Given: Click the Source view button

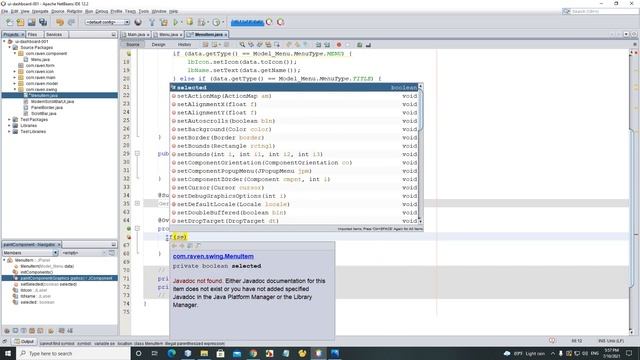Looking at the screenshot, I should [x=133, y=44].
